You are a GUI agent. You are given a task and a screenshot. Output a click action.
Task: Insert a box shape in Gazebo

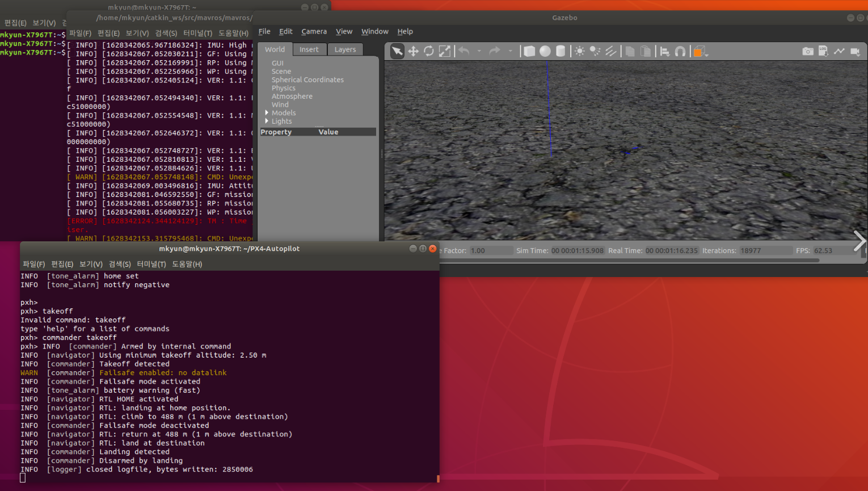tap(529, 51)
